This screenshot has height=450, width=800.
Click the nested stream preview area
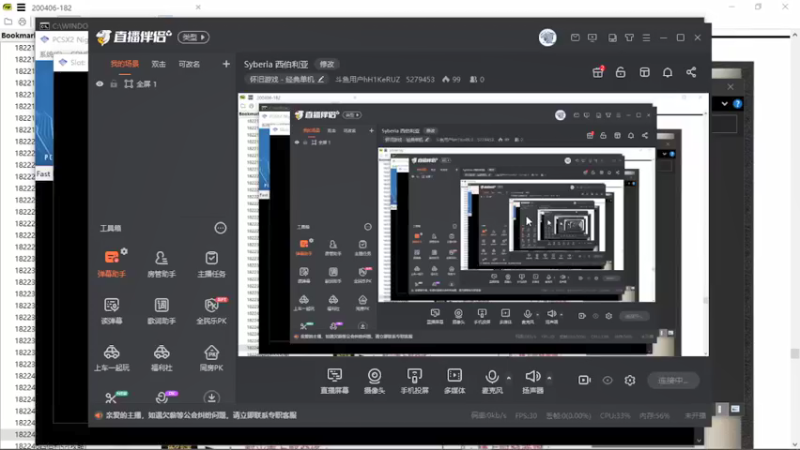473,224
